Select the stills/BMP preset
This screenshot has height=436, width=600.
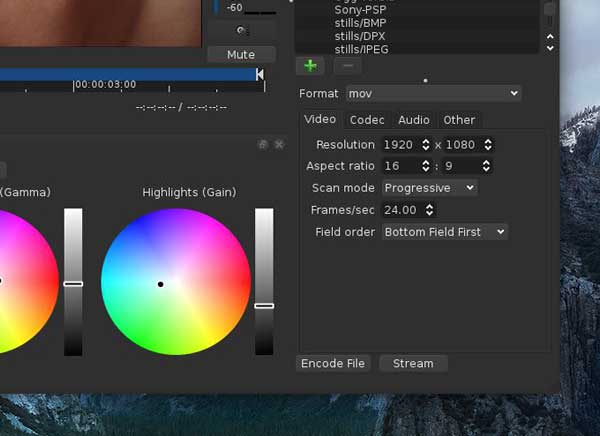tap(360, 23)
